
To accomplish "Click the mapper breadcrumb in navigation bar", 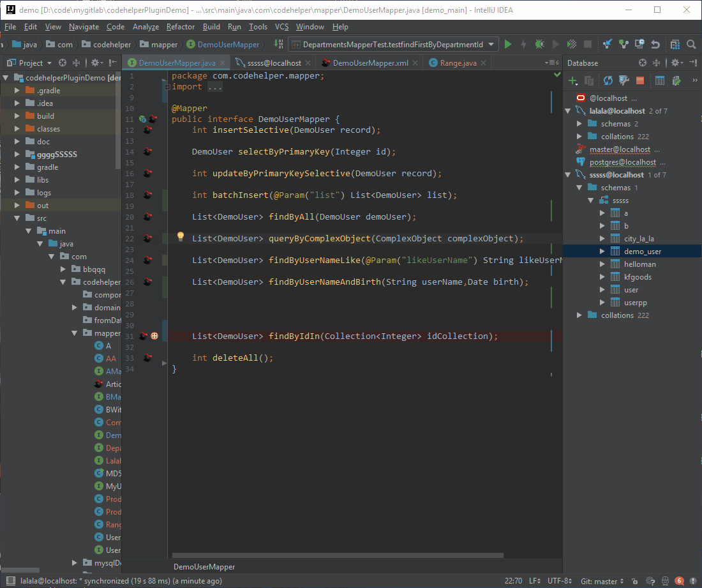I will pyautogui.click(x=158, y=44).
